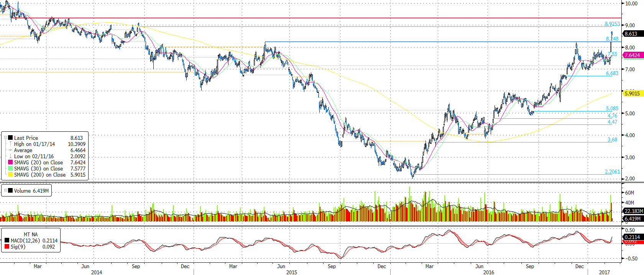Expand the Volume legend entry
Viewport: 644px width, 275px height.
tap(5, 190)
